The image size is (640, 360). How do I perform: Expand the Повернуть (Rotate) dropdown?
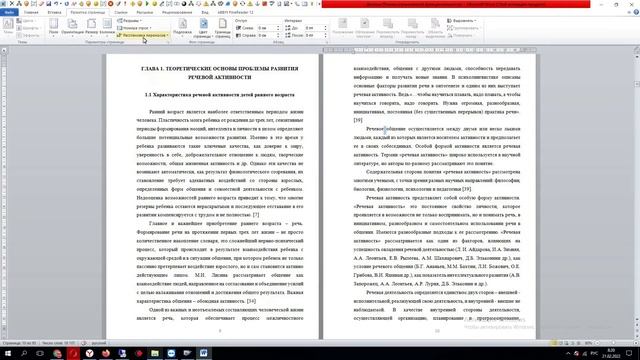click(460, 35)
